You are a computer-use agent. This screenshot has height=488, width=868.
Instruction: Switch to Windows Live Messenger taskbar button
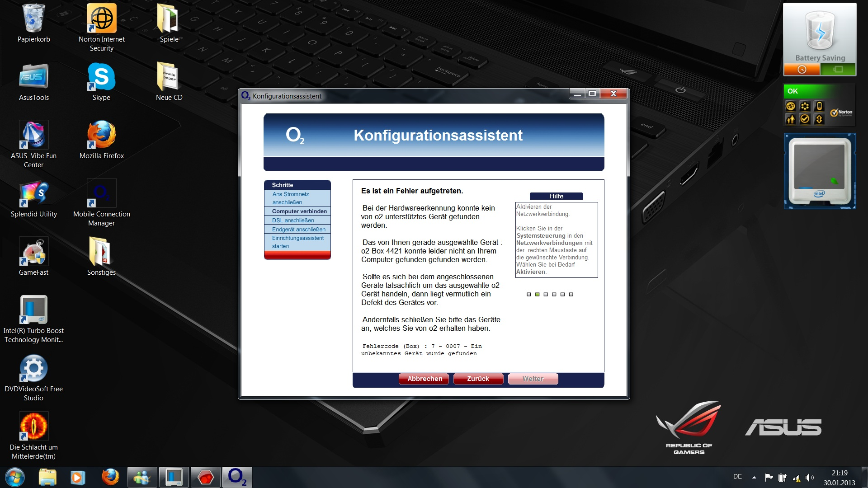142,477
